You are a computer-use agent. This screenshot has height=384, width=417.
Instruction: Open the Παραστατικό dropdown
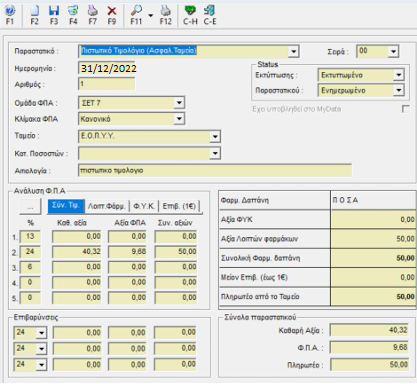(x=293, y=52)
